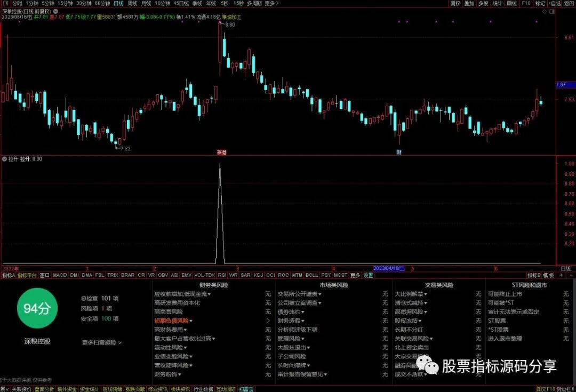Click the 标记 button

coord(540,3)
